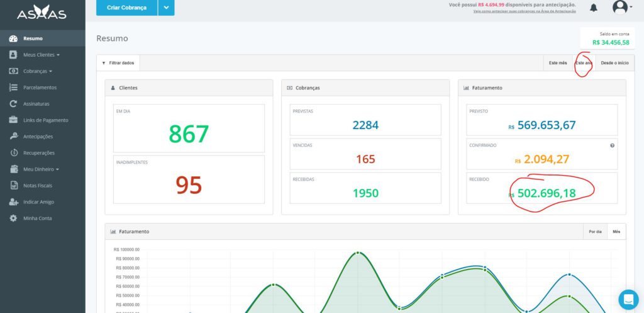Viewport: 644px width, 313px height.
Task: Click the Meu Dinheiro wallet icon
Action: click(x=13, y=169)
